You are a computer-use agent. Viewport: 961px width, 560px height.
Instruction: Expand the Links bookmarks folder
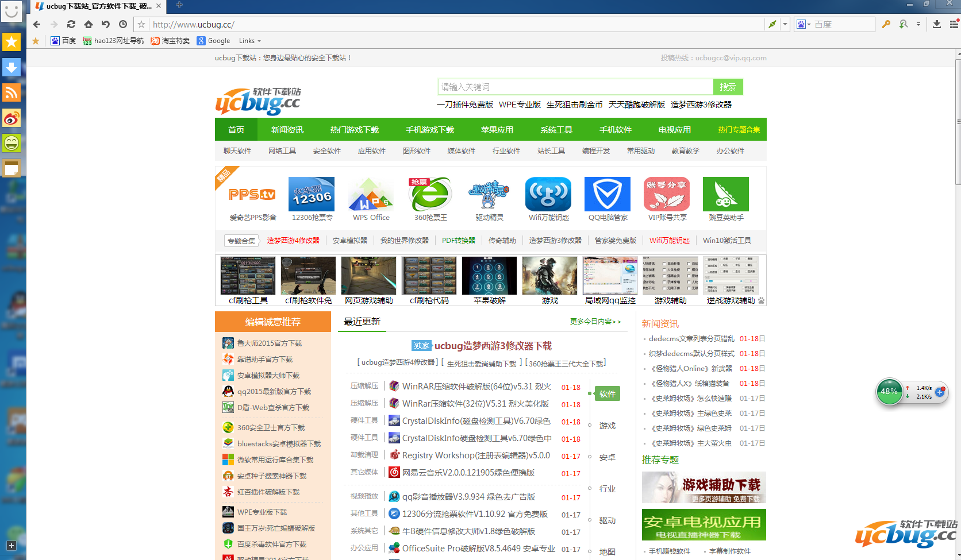(x=250, y=41)
